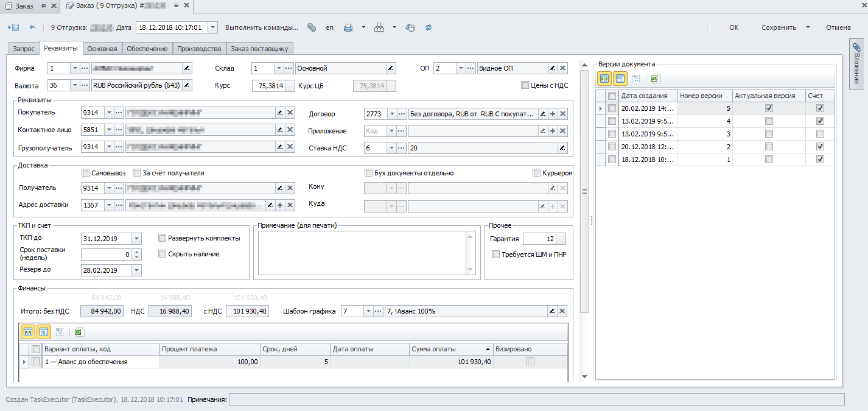Expand the ТКП до date dropdown

pyautogui.click(x=136, y=239)
